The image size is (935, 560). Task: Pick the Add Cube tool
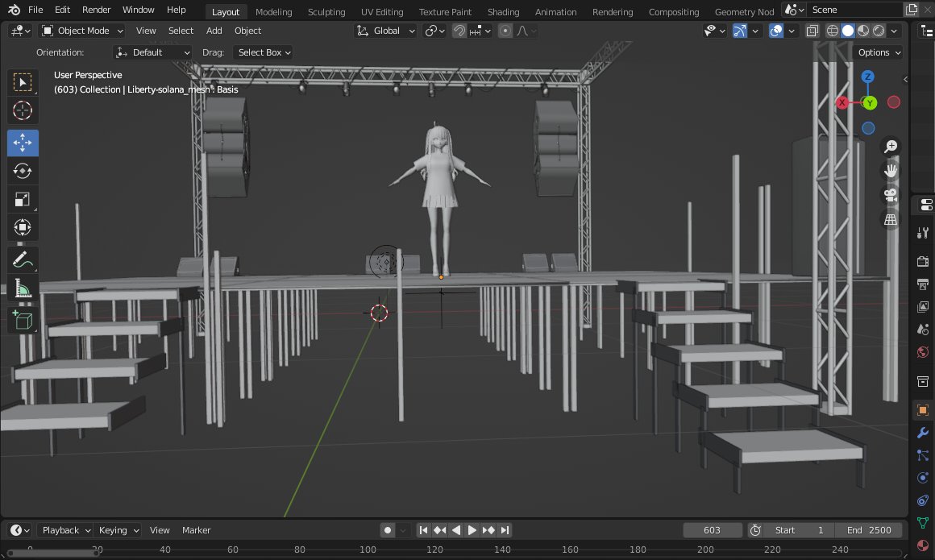click(23, 320)
